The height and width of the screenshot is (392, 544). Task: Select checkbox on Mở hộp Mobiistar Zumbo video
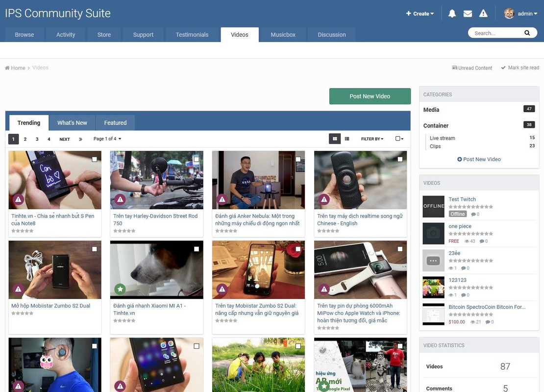coord(95,249)
